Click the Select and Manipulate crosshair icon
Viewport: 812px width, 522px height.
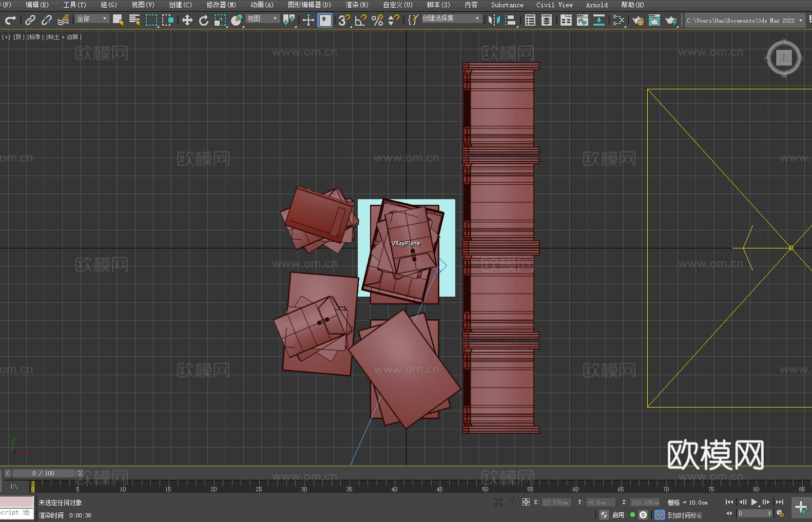[308, 20]
